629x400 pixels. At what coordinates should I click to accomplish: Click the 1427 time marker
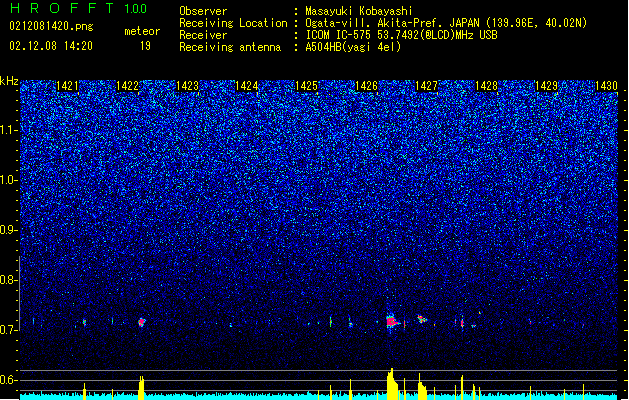(426, 86)
